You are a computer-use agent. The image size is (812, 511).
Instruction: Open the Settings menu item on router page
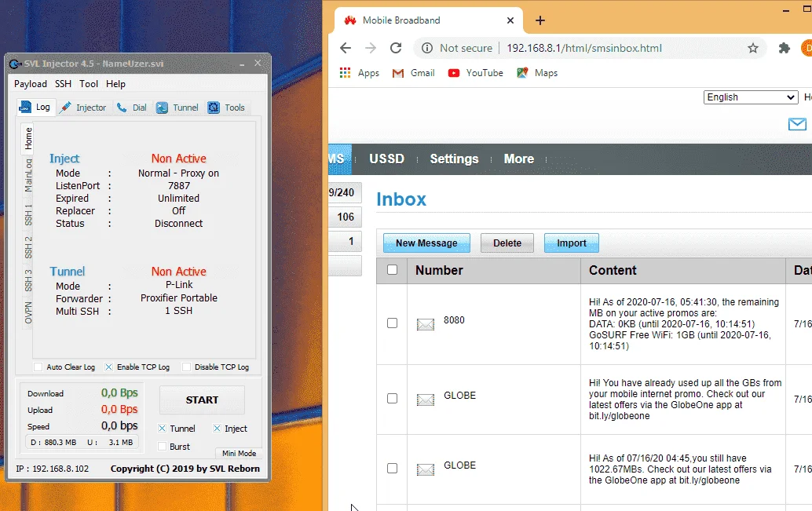454,159
